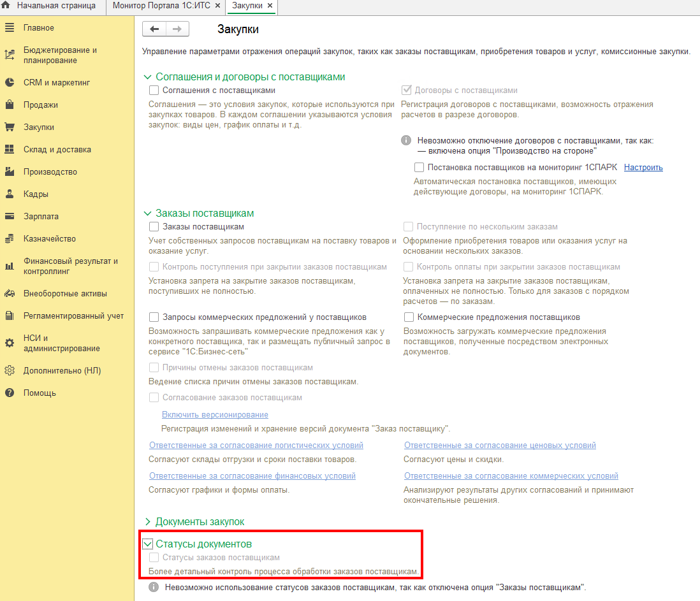Click info icon near Невозможно использование статусов

click(x=154, y=587)
